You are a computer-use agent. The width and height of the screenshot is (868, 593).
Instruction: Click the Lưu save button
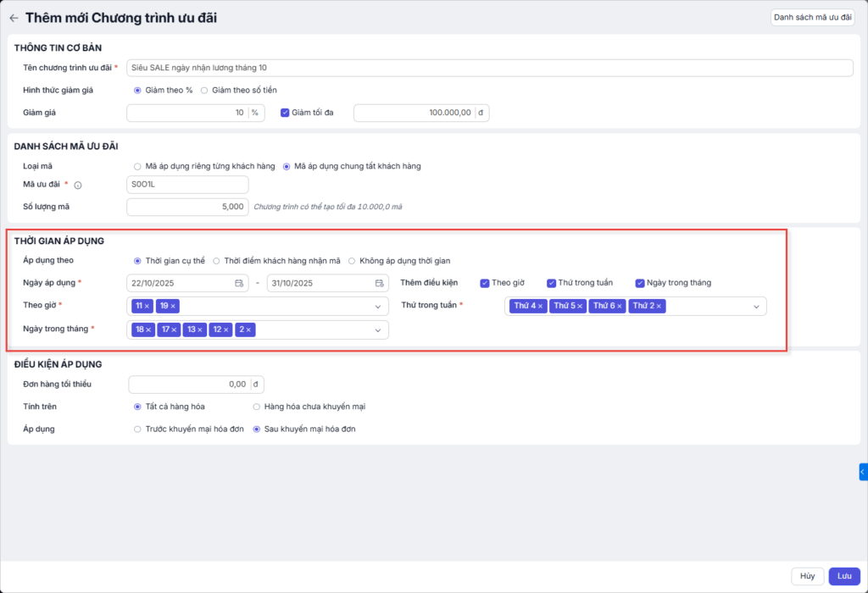pyautogui.click(x=844, y=576)
